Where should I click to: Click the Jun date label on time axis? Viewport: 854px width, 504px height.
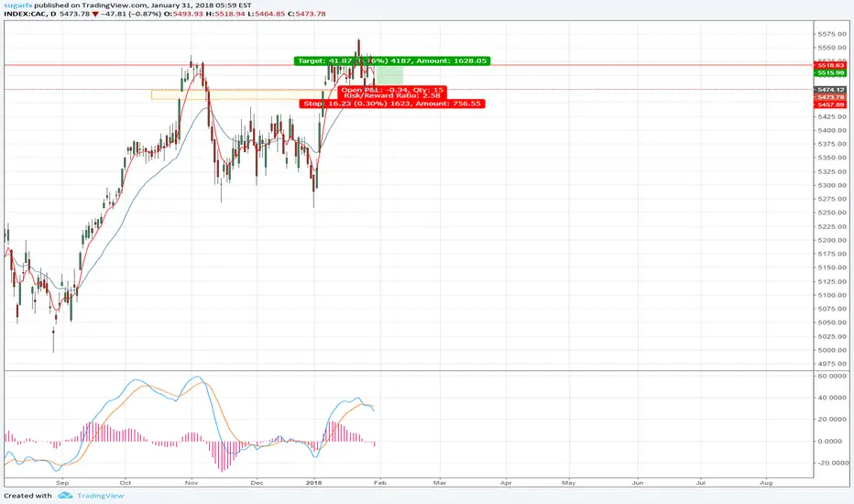click(x=637, y=483)
